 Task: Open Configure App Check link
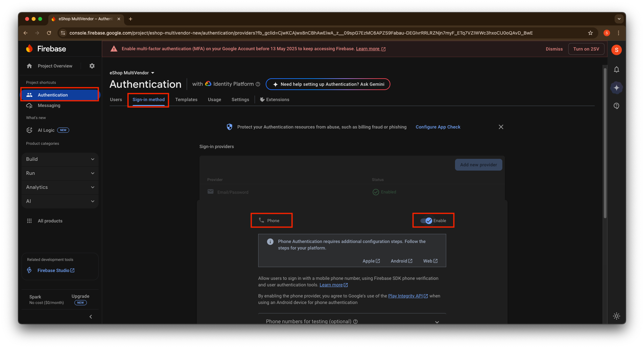(x=438, y=127)
